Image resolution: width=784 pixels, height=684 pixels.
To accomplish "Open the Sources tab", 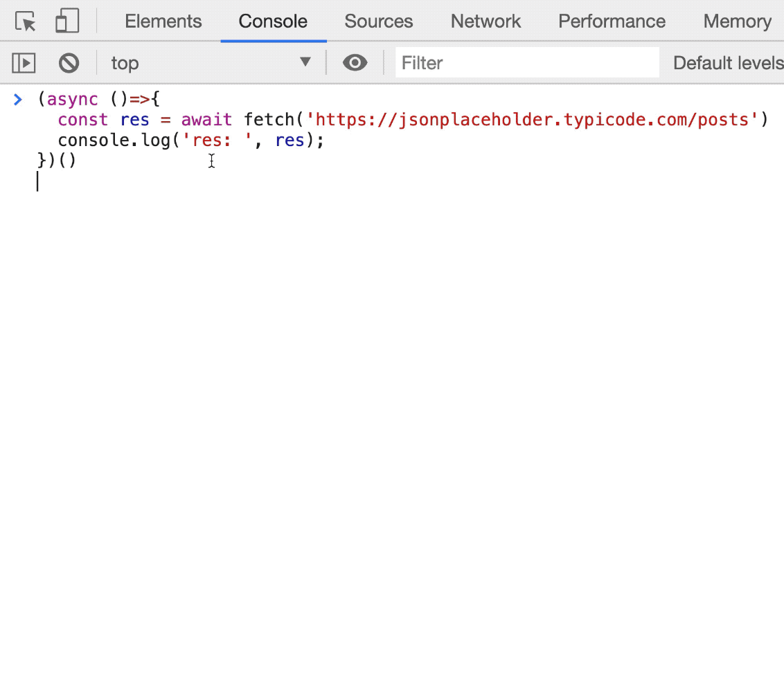I will (378, 21).
